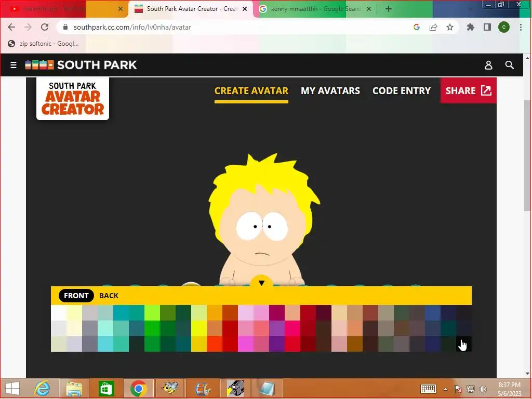The height and width of the screenshot is (399, 532).
Task: Open the Chrome extensions puzzle icon
Action: click(x=470, y=27)
